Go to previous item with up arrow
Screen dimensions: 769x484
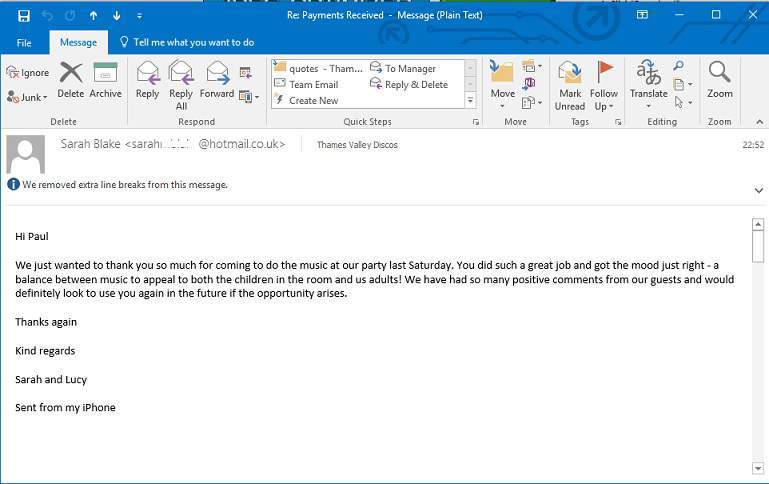94,15
